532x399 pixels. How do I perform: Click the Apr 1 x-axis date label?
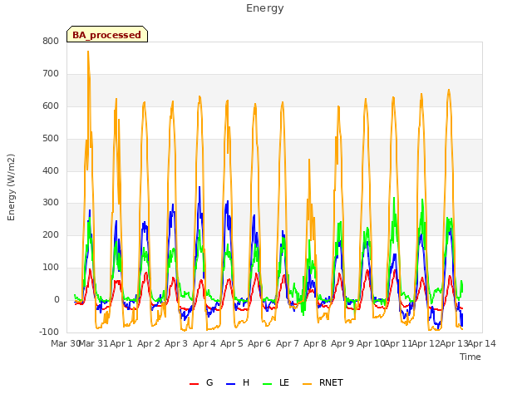pyautogui.click(x=121, y=343)
